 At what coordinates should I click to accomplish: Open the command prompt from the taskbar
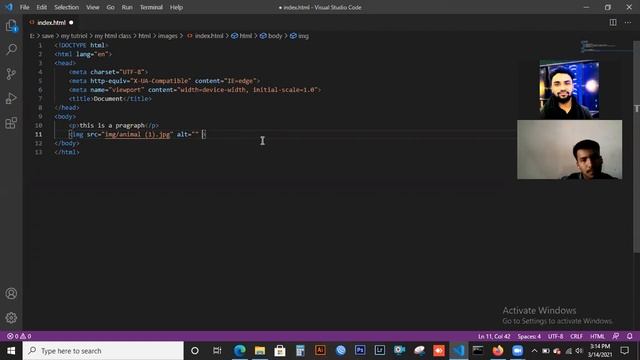pos(478,351)
